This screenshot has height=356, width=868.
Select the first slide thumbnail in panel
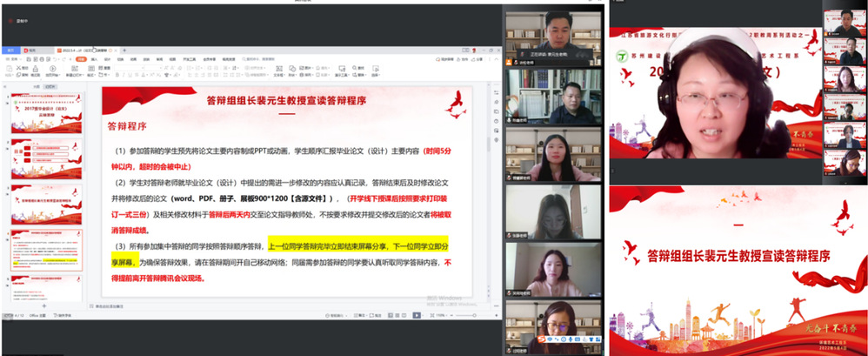tap(35, 107)
